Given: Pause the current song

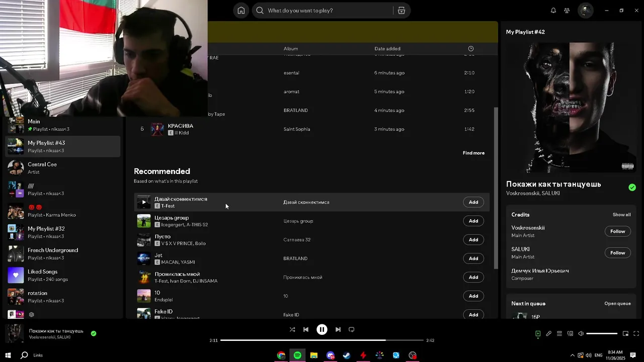Looking at the screenshot, I should coord(322,329).
